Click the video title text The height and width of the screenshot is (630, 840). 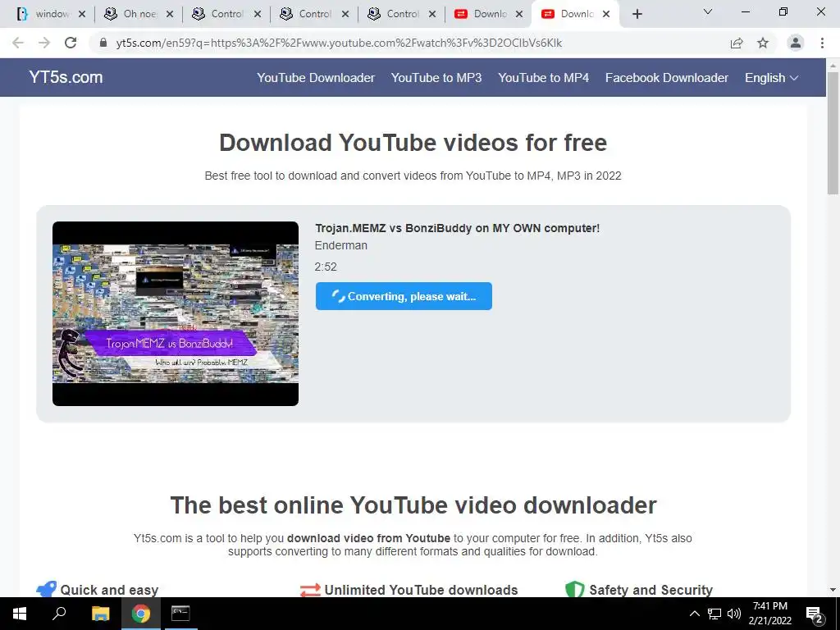[457, 228]
